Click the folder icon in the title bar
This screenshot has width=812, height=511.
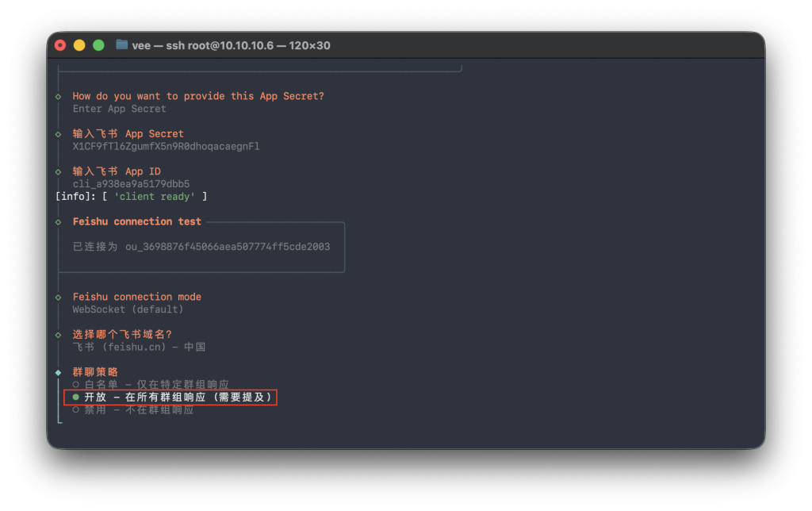(121, 45)
